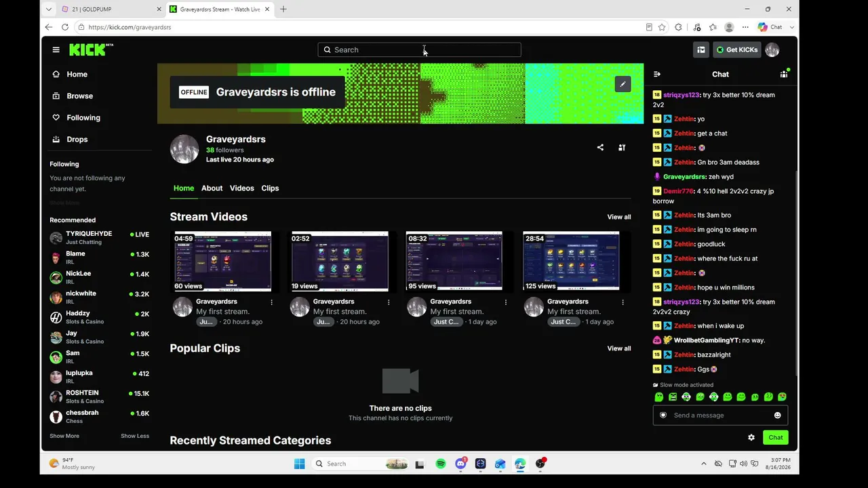The image size is (868, 488).
Task: Open the browser media control icon
Action: [x=696, y=27]
